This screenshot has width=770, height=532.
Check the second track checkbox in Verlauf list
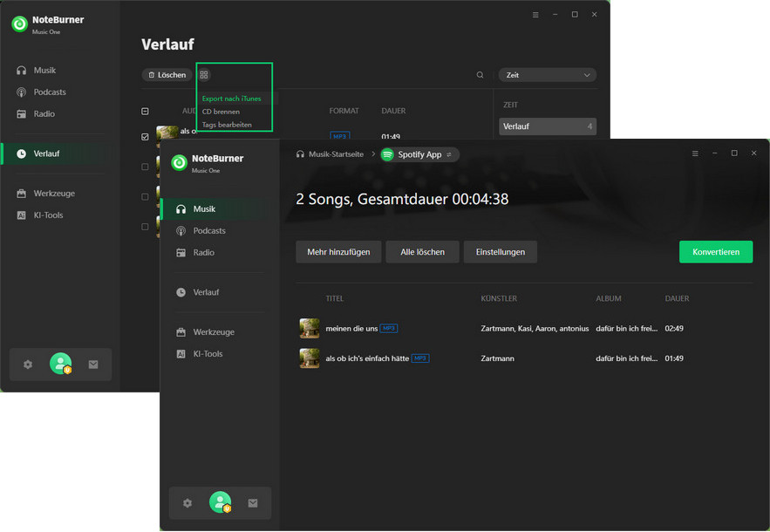[x=145, y=167]
